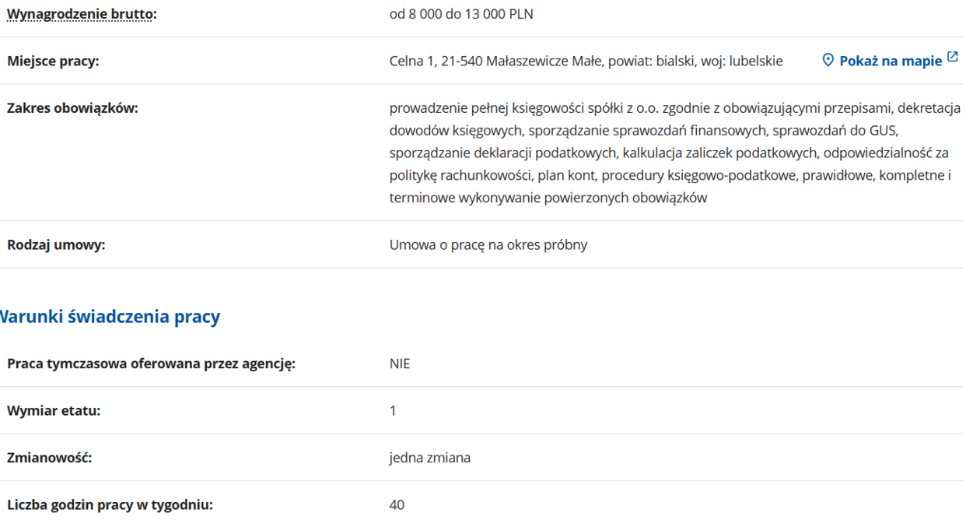Click the Zmianowość label
The width and height of the screenshot is (980, 520).
[x=50, y=458]
